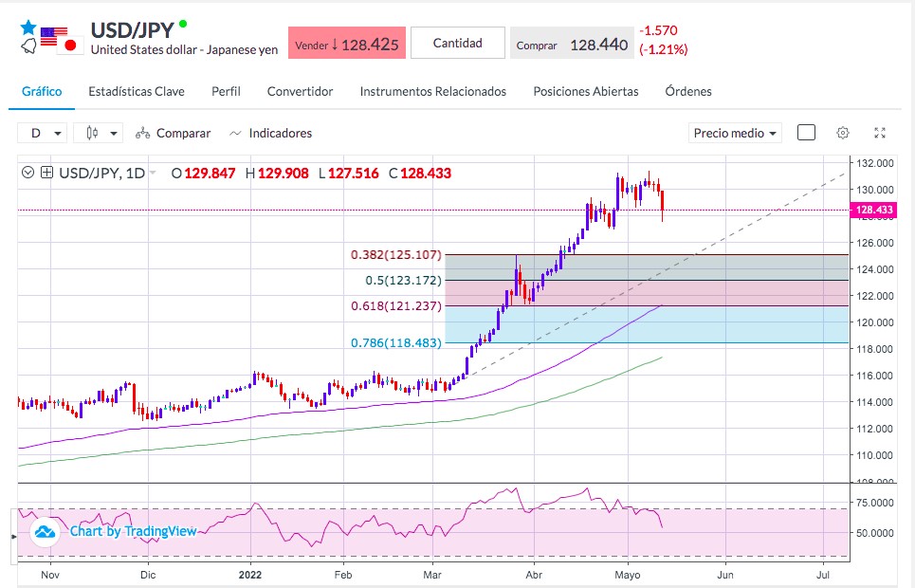Click the Vender 128.425 button
The height and width of the screenshot is (588, 915).
[347, 44]
